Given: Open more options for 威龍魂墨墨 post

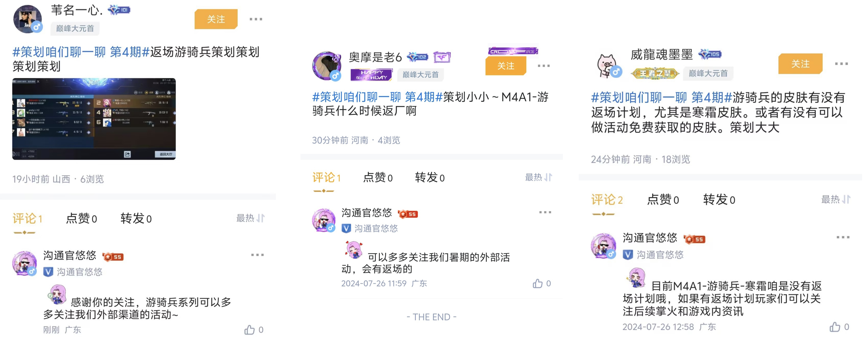Looking at the screenshot, I should pyautogui.click(x=841, y=64).
